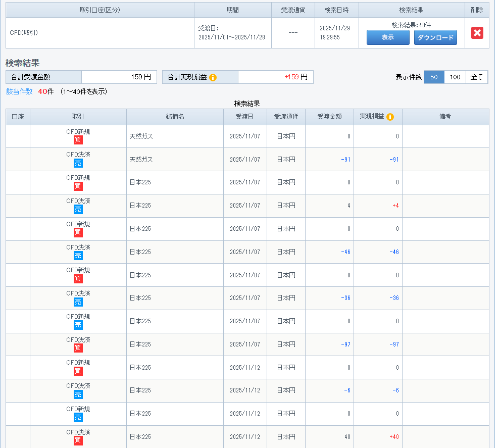Select 全て display count option
The width and height of the screenshot is (500, 448).
coord(476,77)
